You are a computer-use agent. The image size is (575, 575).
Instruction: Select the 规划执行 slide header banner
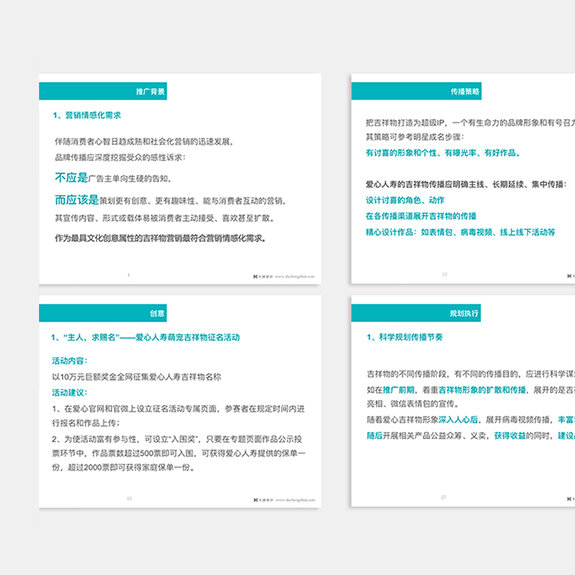click(x=416, y=313)
